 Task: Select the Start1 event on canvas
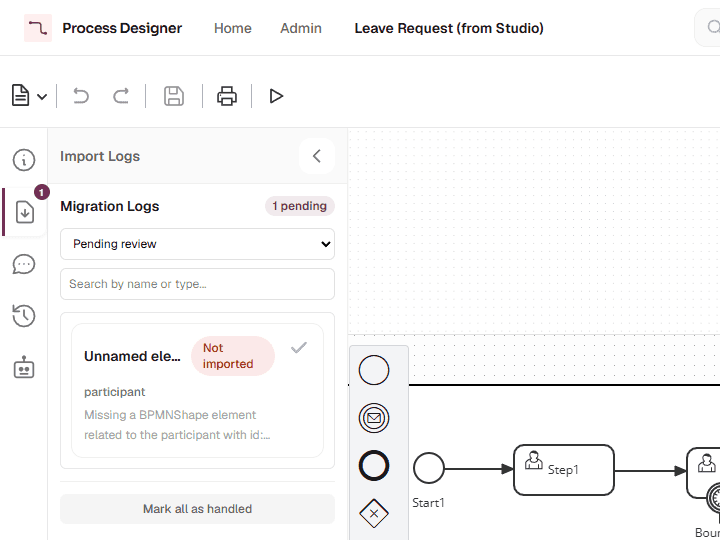point(428,468)
